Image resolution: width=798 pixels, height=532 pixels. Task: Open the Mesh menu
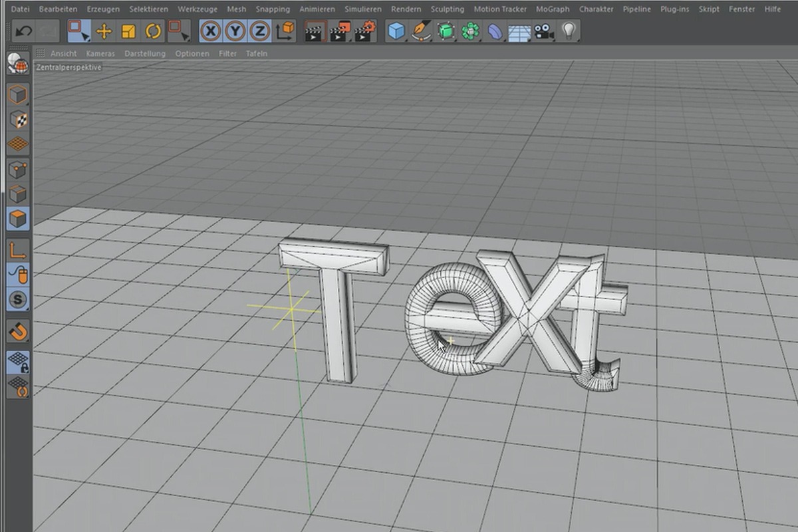pyautogui.click(x=237, y=9)
